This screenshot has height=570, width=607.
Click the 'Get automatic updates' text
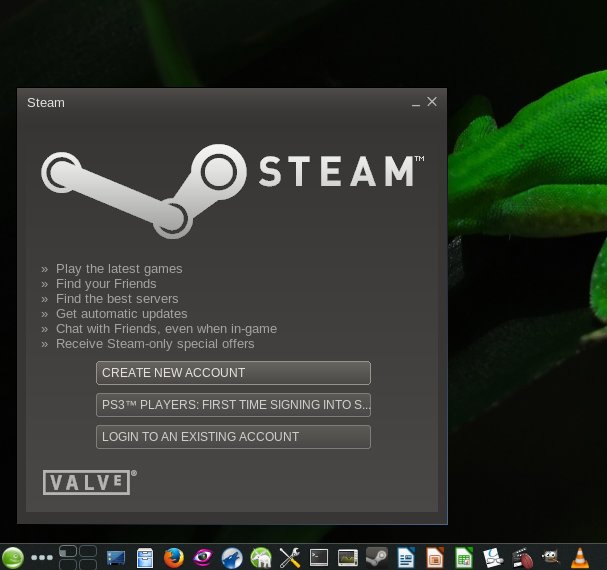click(x=122, y=314)
